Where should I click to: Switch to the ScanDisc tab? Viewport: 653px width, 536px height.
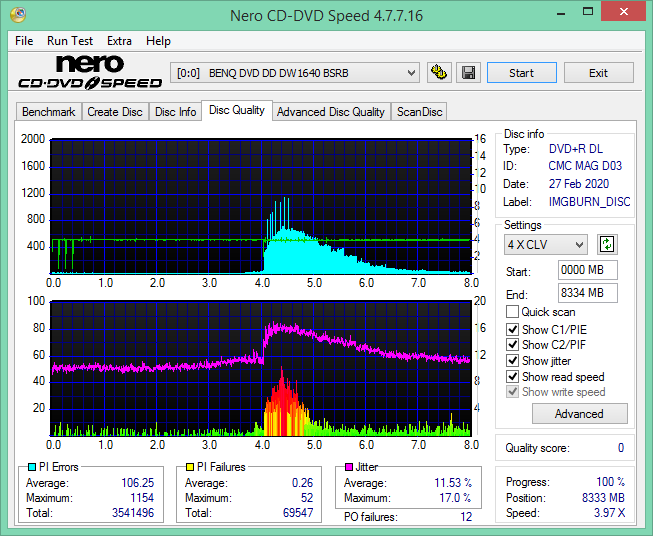coord(419,112)
